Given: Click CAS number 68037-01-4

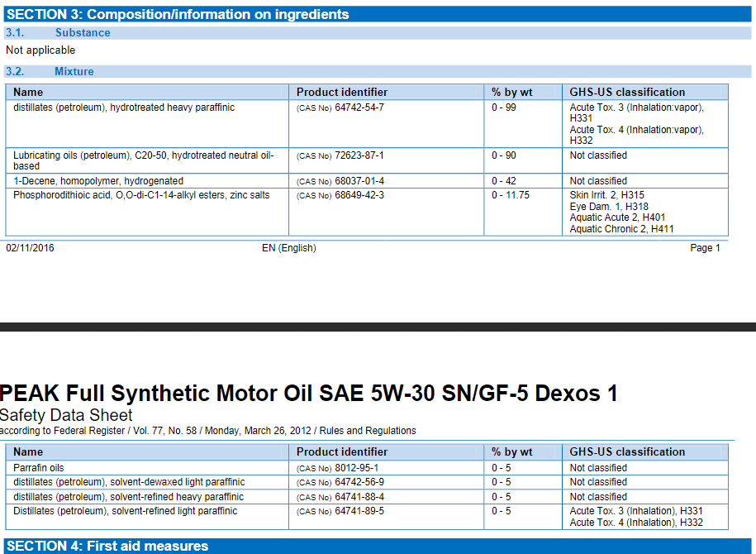Looking at the screenshot, I should pos(359,181).
